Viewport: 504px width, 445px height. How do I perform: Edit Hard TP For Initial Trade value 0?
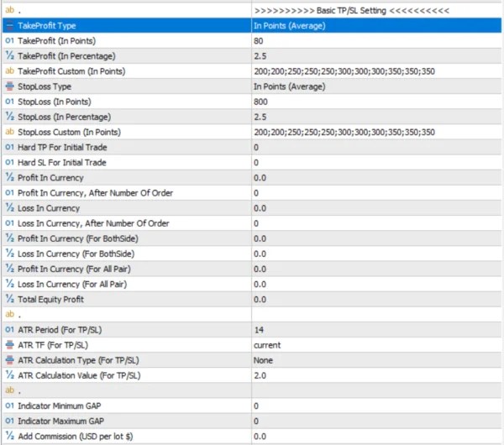(376, 147)
